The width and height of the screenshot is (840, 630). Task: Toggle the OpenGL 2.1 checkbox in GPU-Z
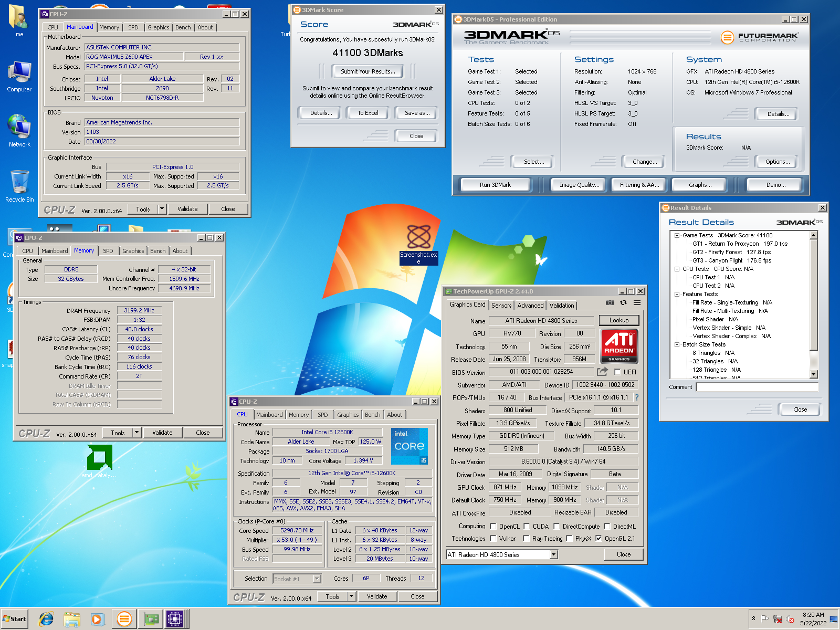click(598, 538)
